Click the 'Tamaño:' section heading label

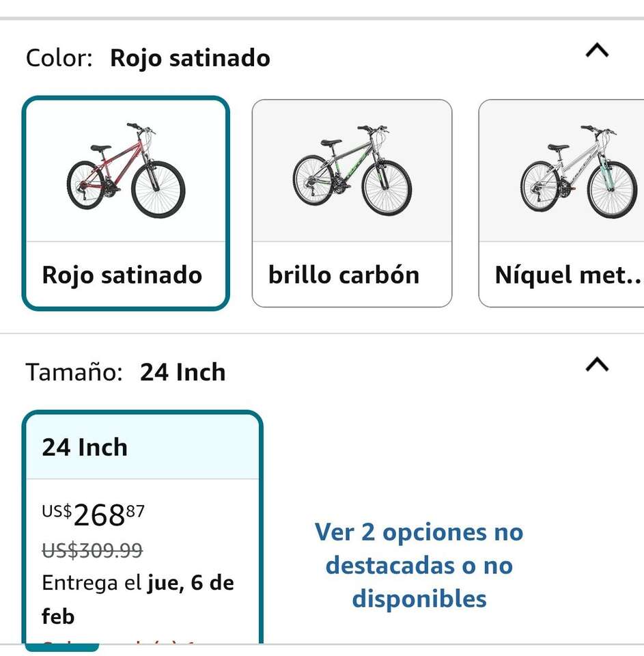tap(74, 372)
